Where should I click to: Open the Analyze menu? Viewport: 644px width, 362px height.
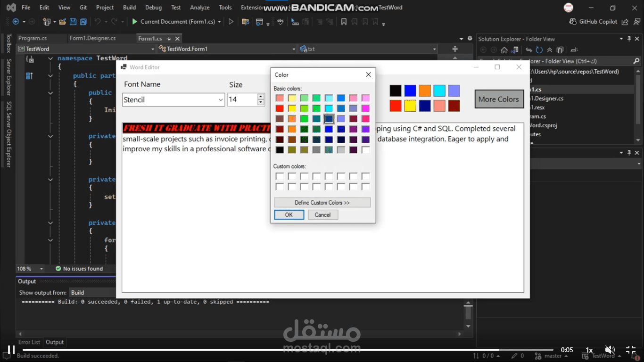(x=199, y=8)
